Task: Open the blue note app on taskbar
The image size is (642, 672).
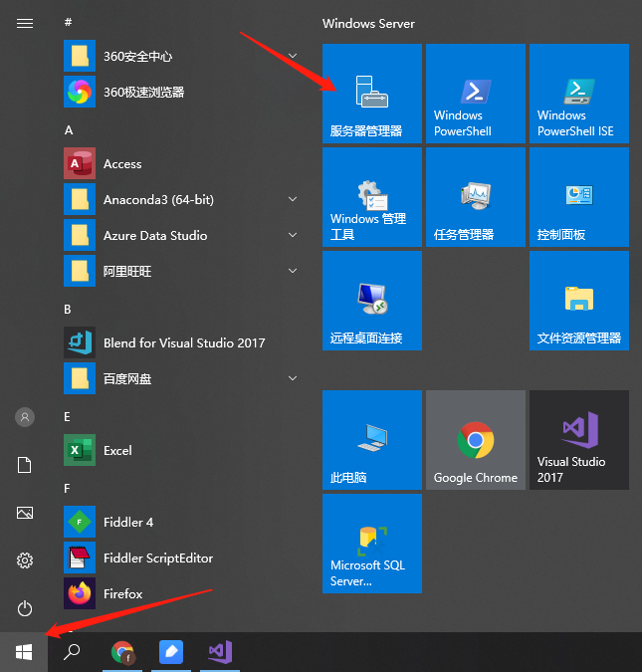Action: tap(171, 652)
